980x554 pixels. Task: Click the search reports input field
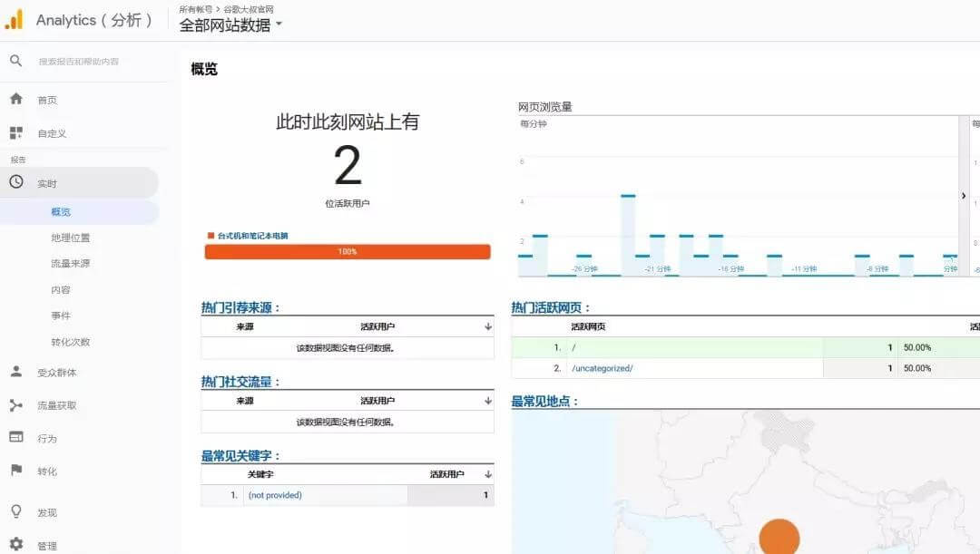point(91,62)
